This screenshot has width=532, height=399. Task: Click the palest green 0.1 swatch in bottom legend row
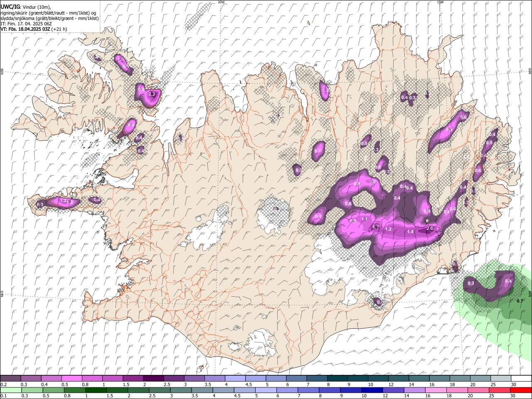pos(11,390)
